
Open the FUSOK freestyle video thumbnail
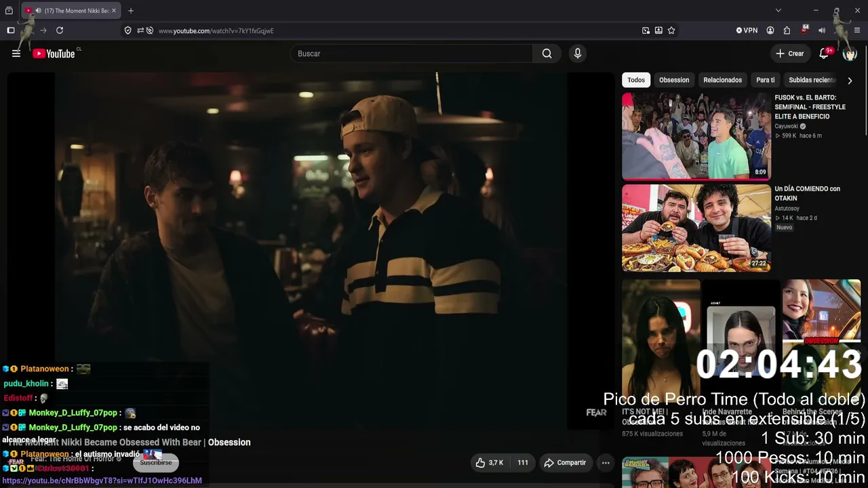tap(696, 136)
